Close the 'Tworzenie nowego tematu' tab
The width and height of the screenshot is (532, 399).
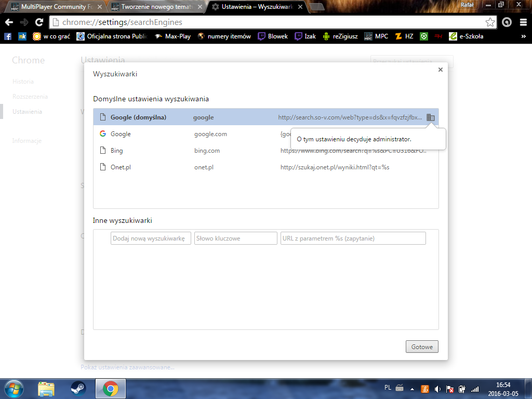point(200,7)
